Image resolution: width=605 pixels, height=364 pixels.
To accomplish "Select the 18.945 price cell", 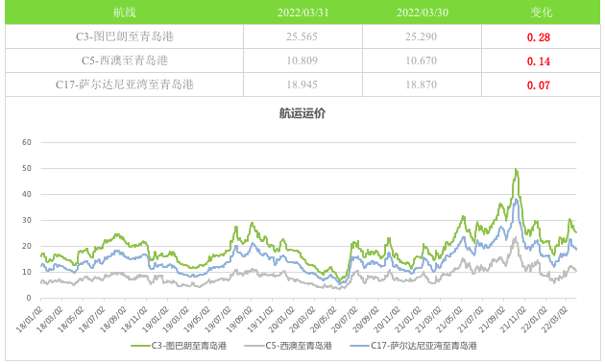I will (302, 85).
